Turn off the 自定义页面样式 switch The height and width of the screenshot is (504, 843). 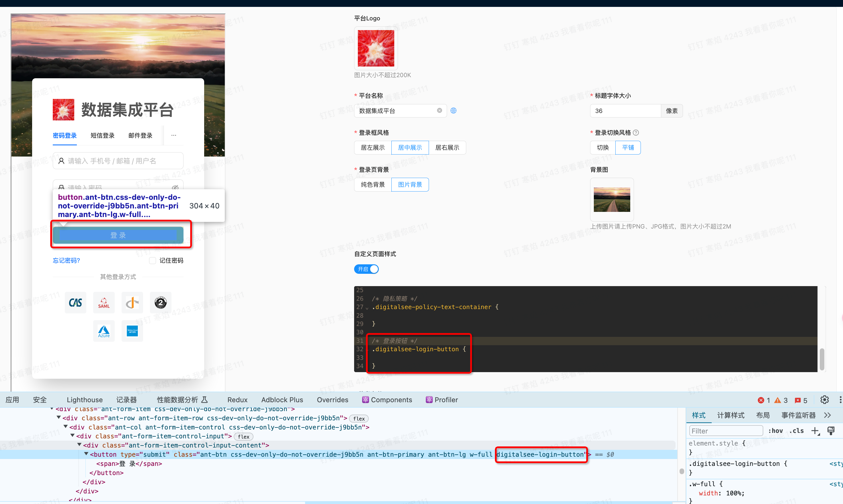pos(366,269)
